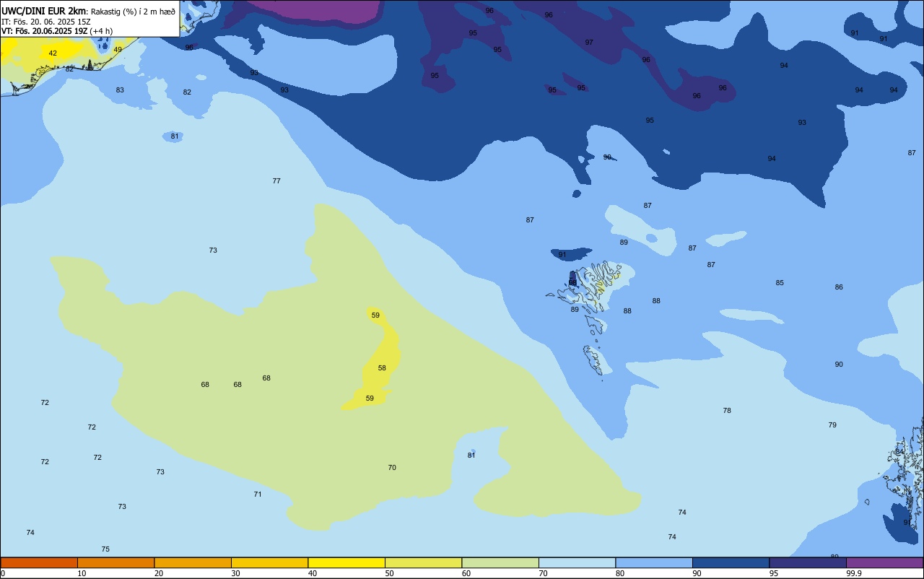Click the pale blue 70–80 legend swatch
Image resolution: width=924 pixels, height=579 pixels.
point(577,563)
